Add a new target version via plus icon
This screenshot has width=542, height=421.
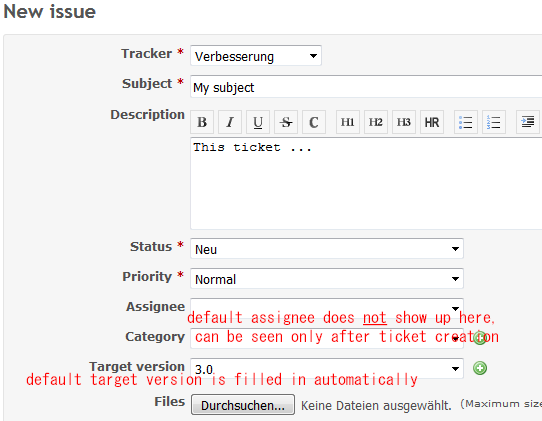(x=480, y=368)
